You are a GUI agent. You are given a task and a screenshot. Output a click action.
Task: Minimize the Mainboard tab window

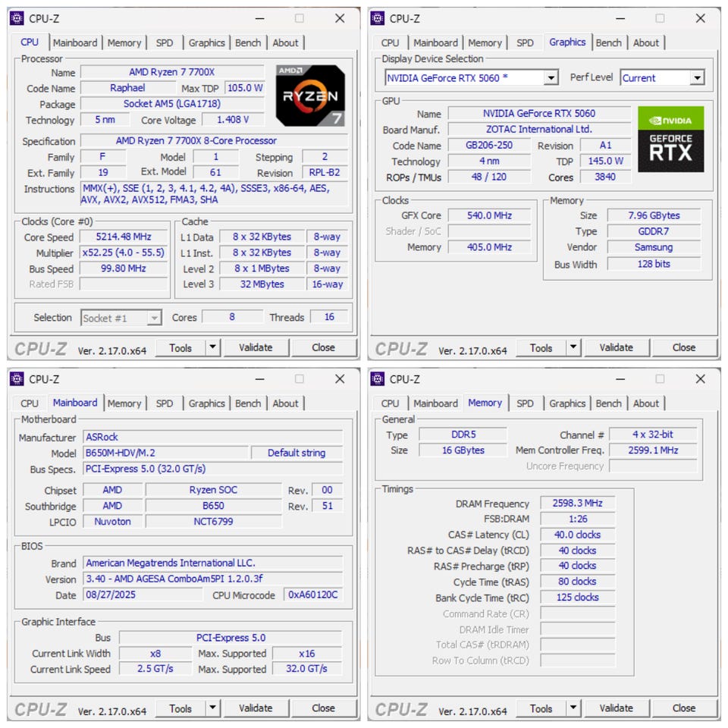(259, 379)
